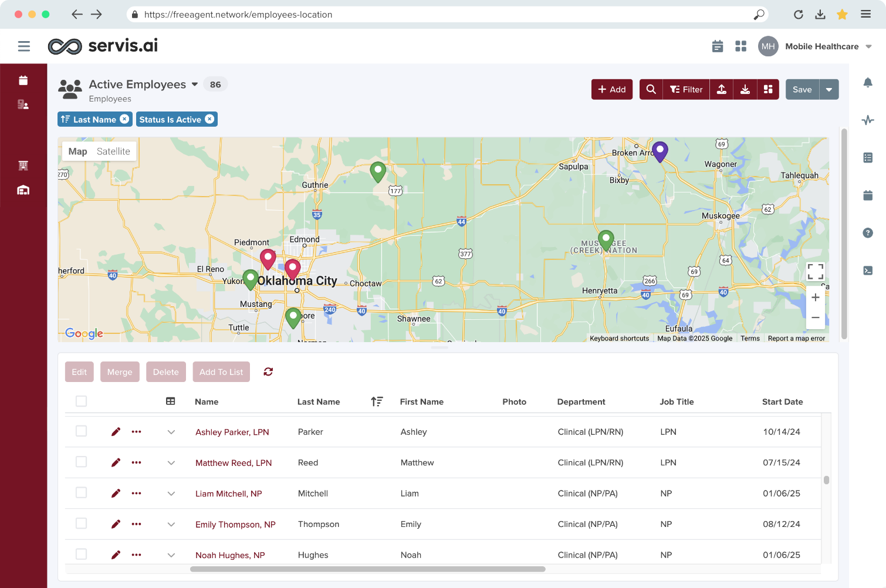Open the activity pulse icon on right panel
The width and height of the screenshot is (886, 588).
[x=868, y=120]
